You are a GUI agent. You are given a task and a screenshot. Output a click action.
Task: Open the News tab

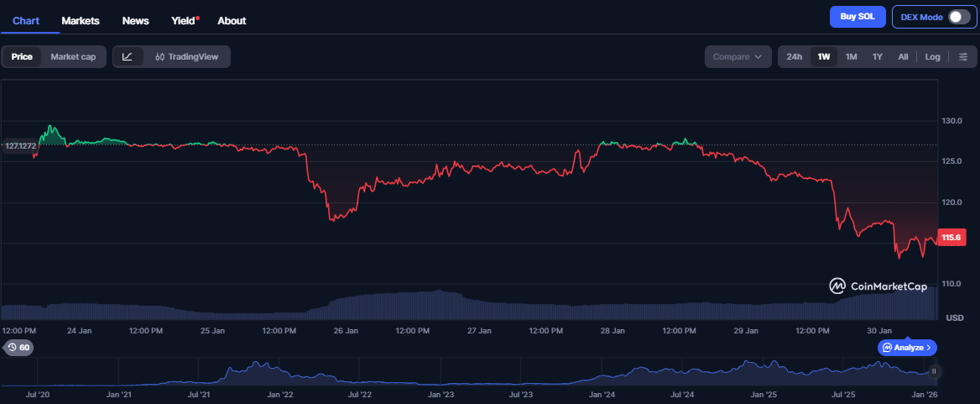(136, 21)
